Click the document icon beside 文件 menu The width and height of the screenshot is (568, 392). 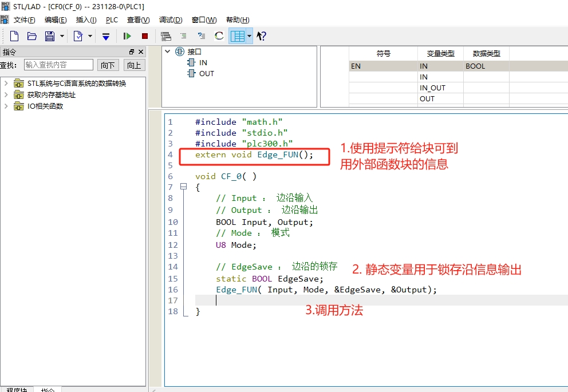[x=5, y=19]
